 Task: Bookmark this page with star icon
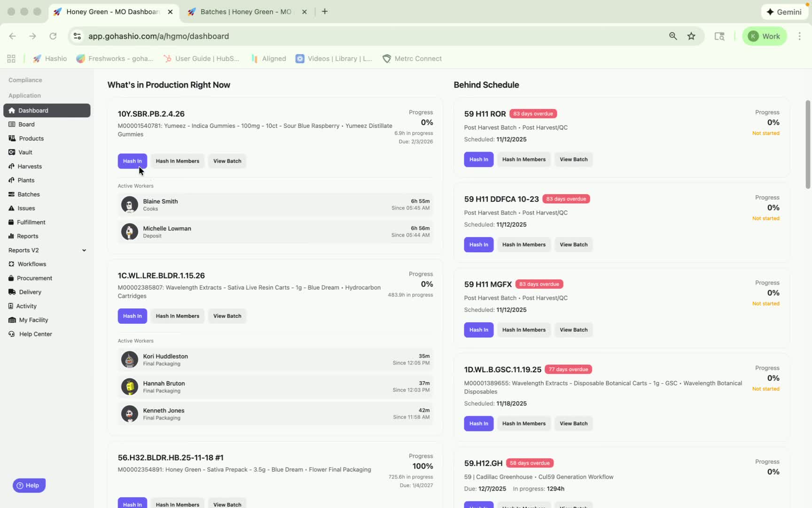[691, 36]
